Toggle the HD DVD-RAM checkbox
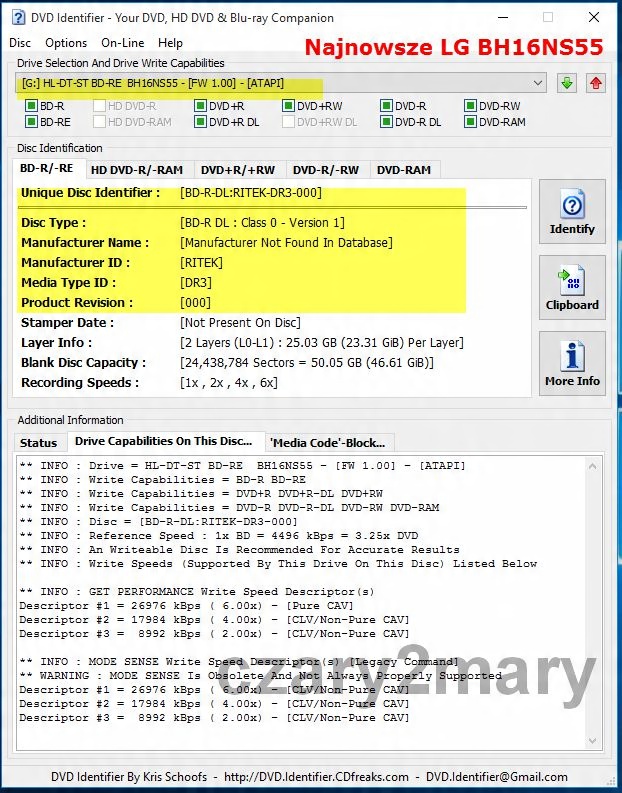 pyautogui.click(x=99, y=122)
